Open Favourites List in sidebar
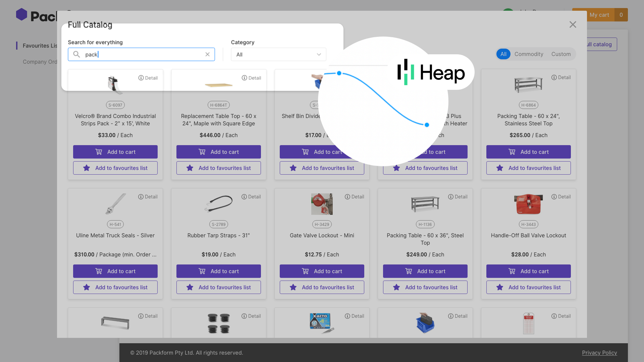644x362 pixels. point(40,46)
